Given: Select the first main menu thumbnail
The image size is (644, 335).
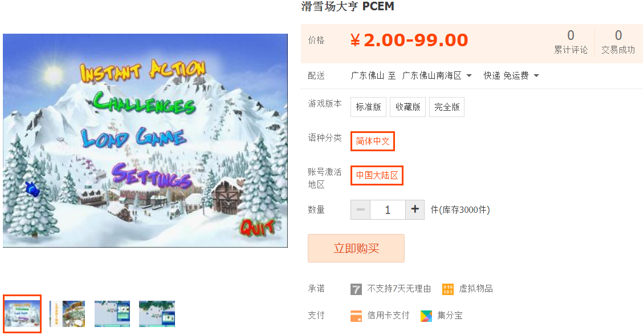Looking at the screenshot, I should (x=22, y=314).
